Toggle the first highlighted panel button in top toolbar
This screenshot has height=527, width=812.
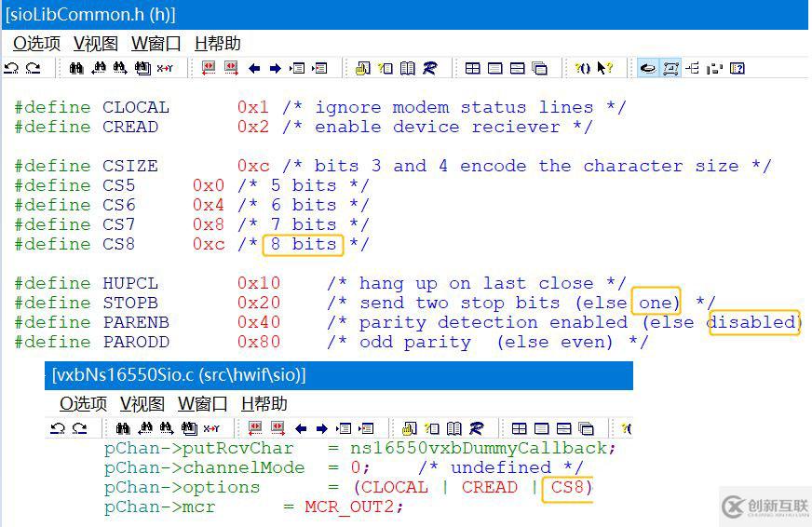coord(648,68)
